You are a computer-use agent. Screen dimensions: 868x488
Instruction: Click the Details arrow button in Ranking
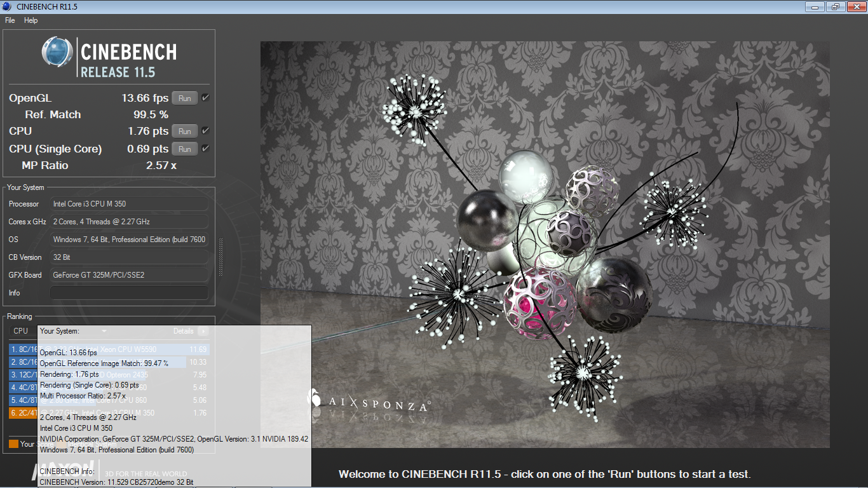pyautogui.click(x=203, y=331)
